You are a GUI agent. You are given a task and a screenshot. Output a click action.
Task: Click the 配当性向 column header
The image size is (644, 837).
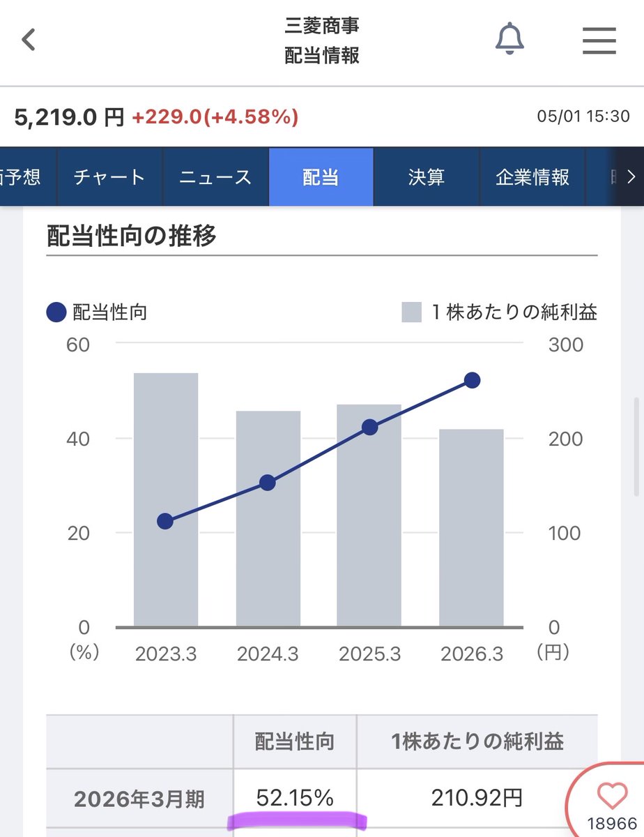pos(295,741)
